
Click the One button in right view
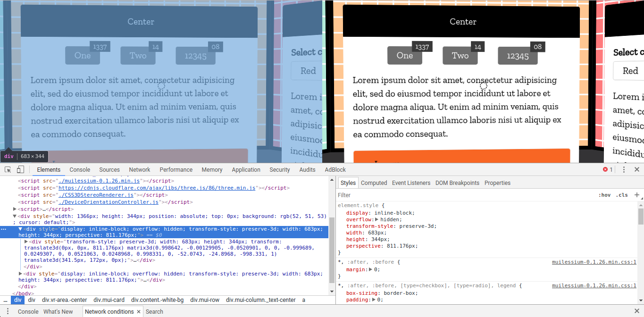point(405,55)
